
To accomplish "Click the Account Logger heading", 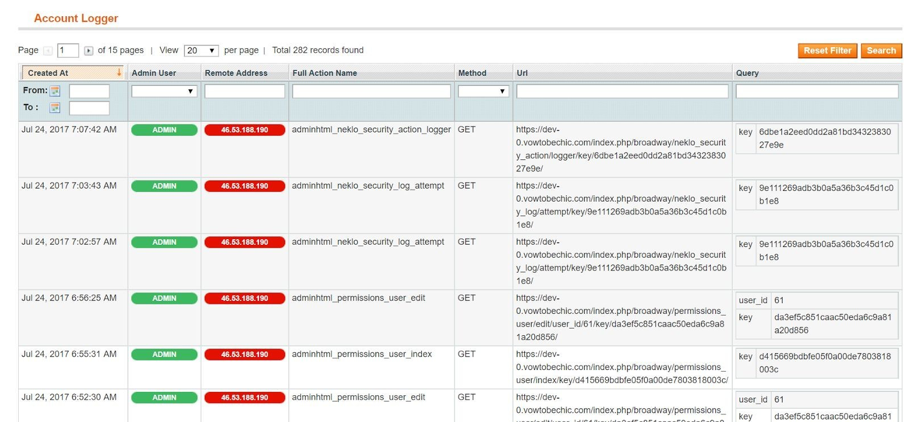I will click(76, 18).
